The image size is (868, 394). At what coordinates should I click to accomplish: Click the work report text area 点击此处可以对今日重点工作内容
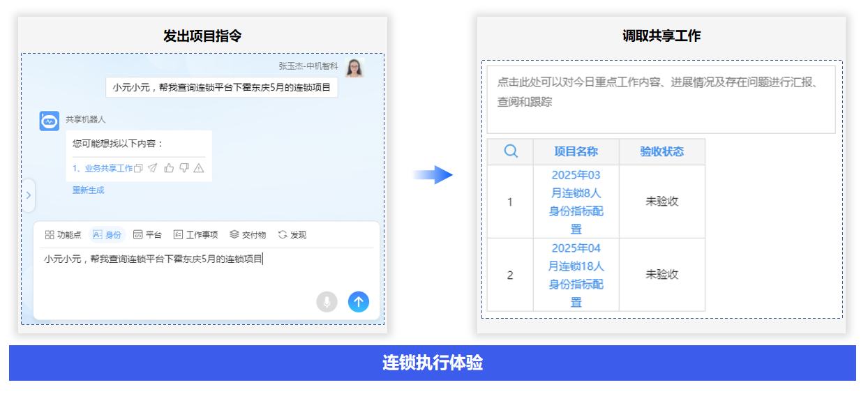(661, 99)
